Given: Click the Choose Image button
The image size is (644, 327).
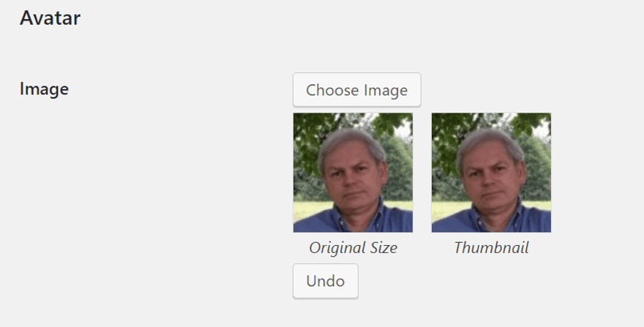Looking at the screenshot, I should tap(356, 90).
